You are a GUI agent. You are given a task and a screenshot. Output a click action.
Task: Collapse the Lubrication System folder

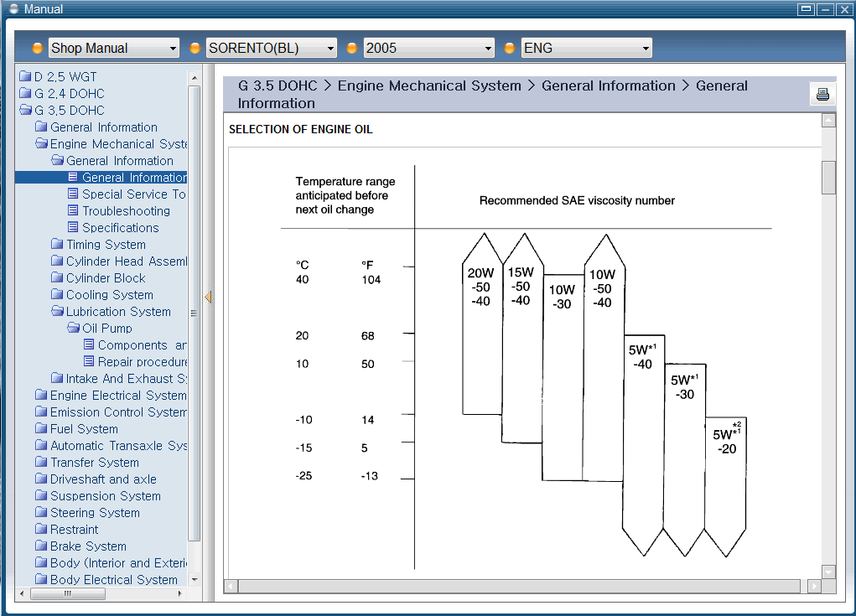point(118,312)
